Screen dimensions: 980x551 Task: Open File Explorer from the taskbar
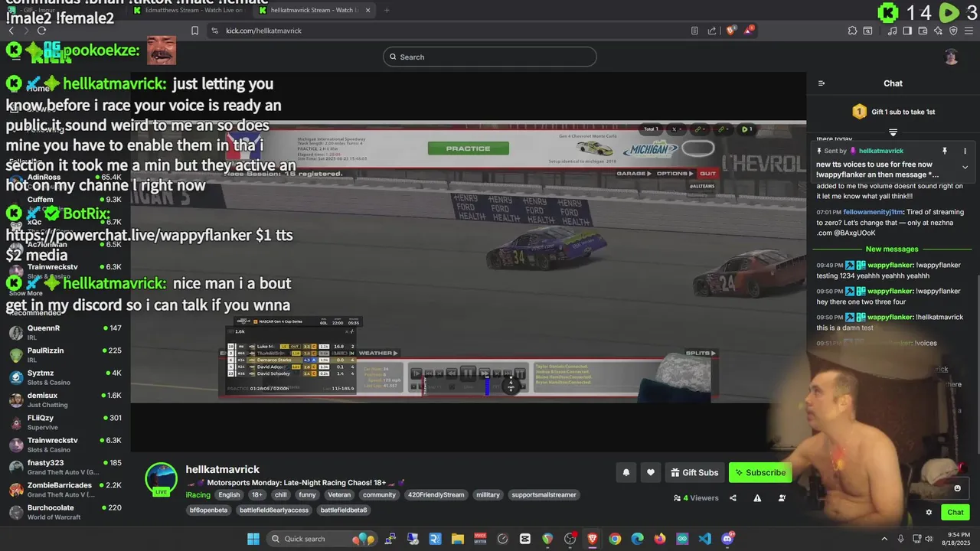[457, 539]
